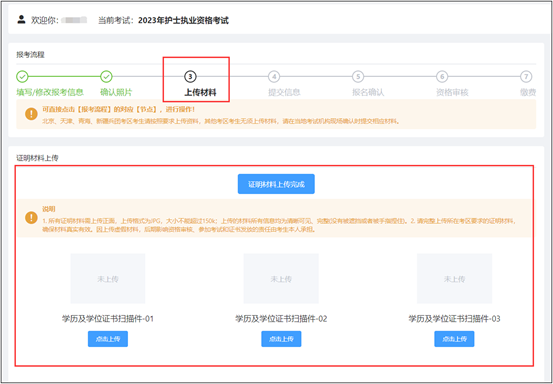Select the step 7 circle 缴费
This screenshot has width=553, height=384.
[526, 76]
